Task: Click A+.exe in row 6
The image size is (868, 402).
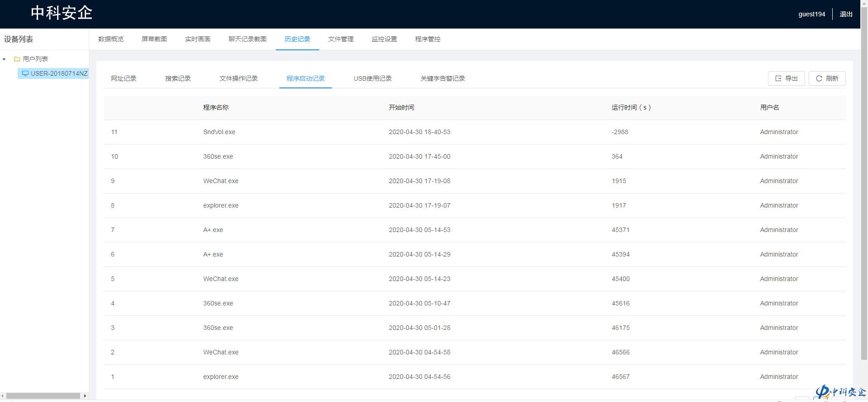Action: pyautogui.click(x=213, y=254)
